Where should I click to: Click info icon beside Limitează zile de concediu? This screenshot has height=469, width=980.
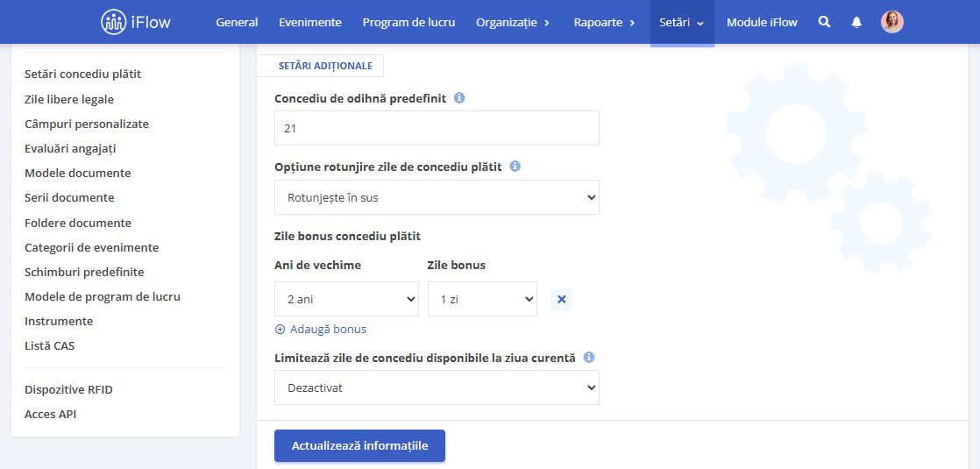[588, 358]
